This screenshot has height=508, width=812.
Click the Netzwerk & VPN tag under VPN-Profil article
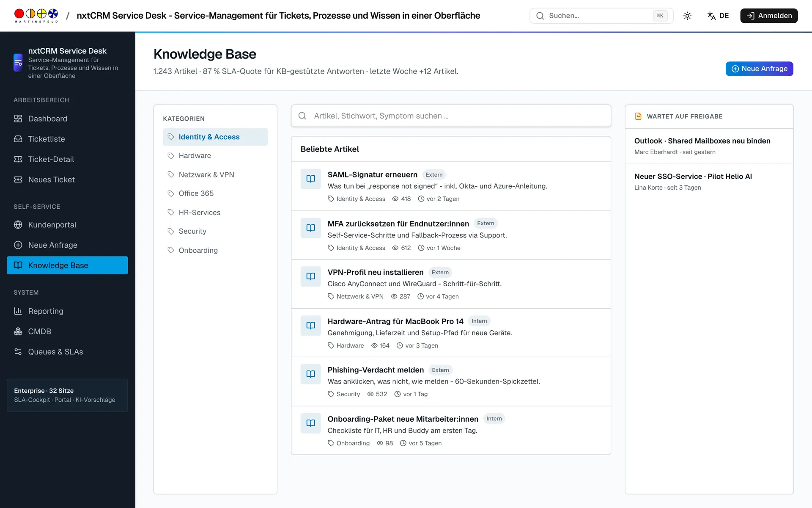tap(356, 297)
